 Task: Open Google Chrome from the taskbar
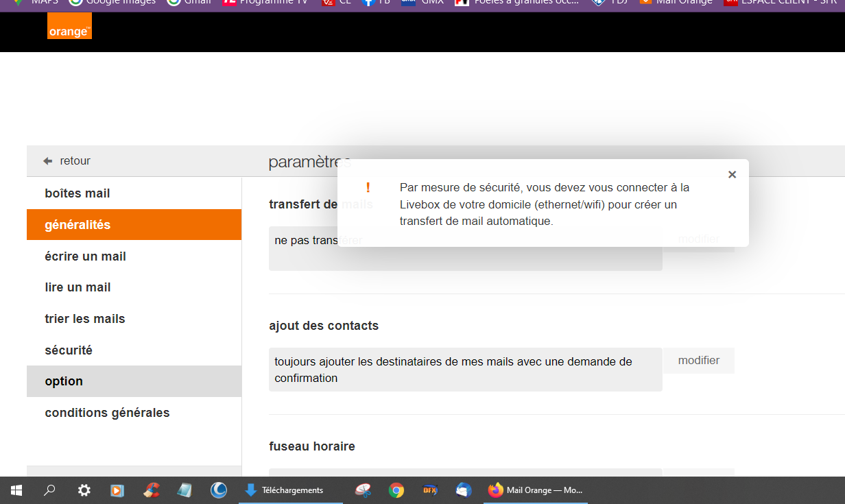click(396, 490)
